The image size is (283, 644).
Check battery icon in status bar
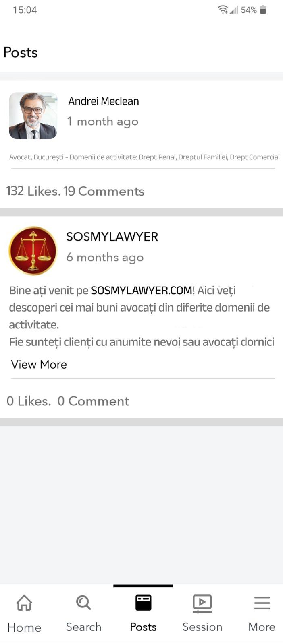pos(263,10)
